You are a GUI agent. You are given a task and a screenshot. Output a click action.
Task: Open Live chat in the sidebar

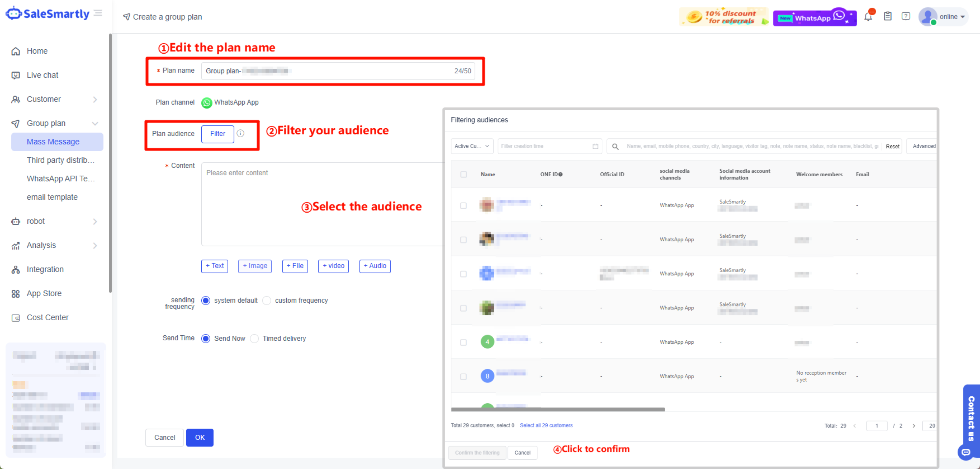point(42,75)
